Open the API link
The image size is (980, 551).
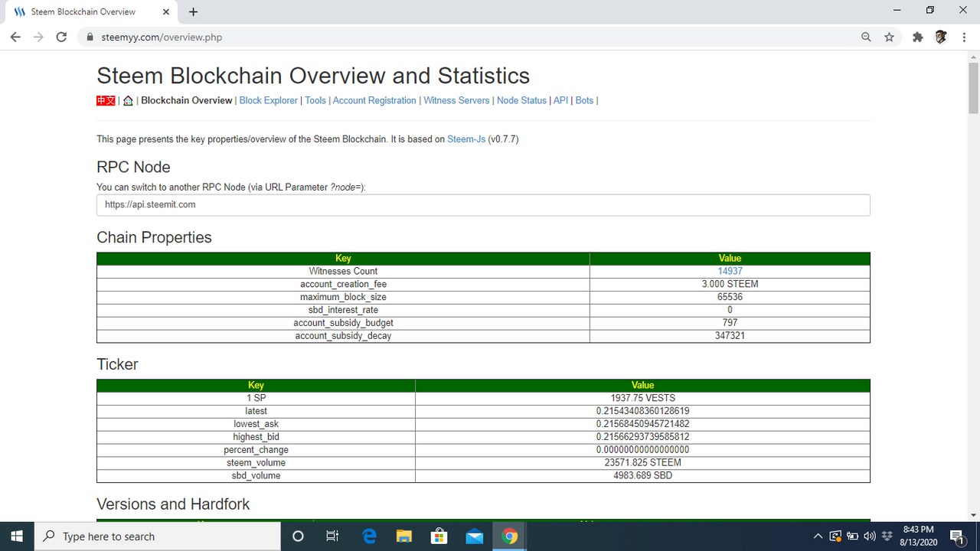pyautogui.click(x=560, y=100)
